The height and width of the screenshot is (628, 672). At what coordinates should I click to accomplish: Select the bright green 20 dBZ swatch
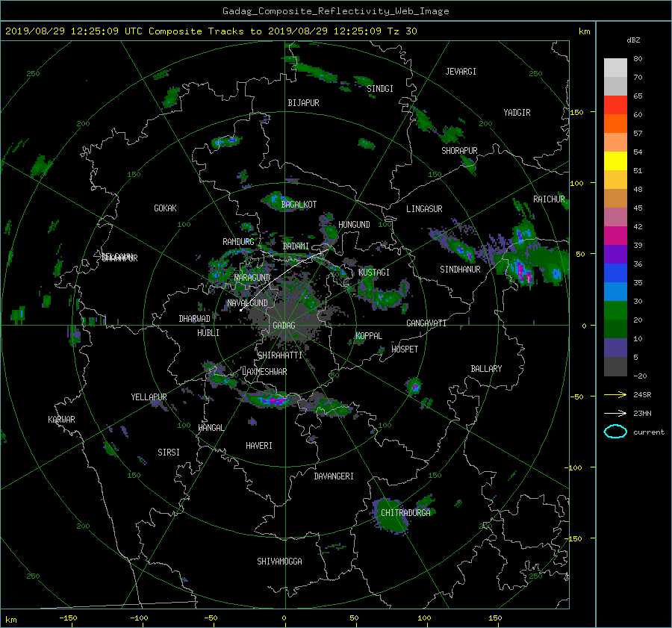[x=615, y=311]
